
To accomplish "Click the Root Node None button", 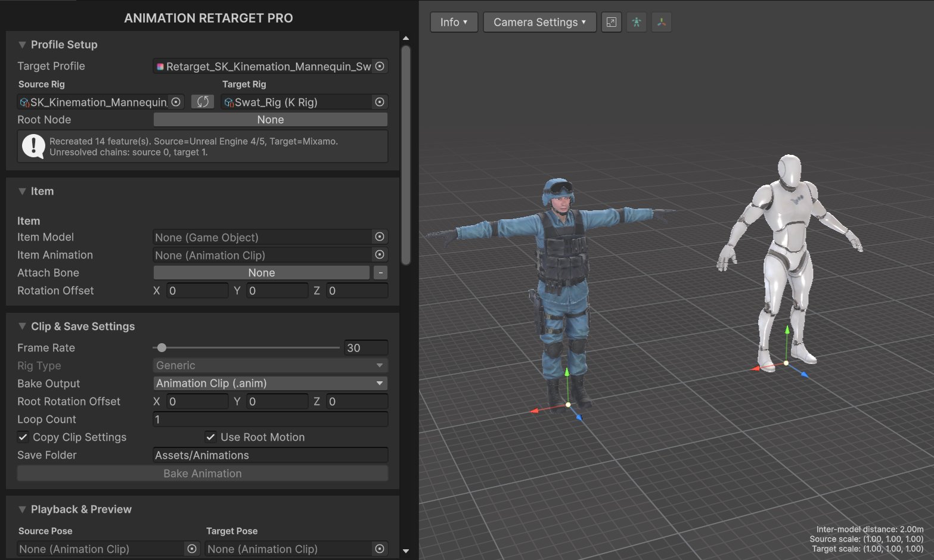I will point(271,120).
